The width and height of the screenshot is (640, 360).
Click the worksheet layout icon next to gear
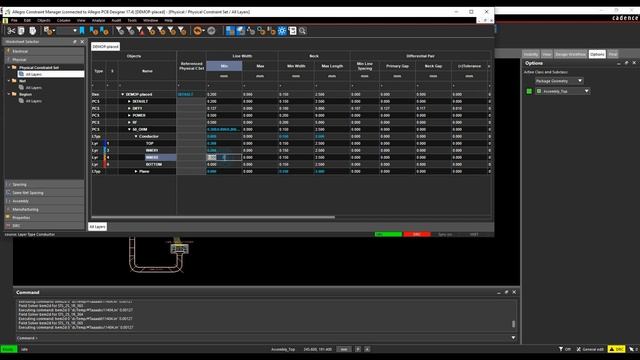click(x=292, y=31)
